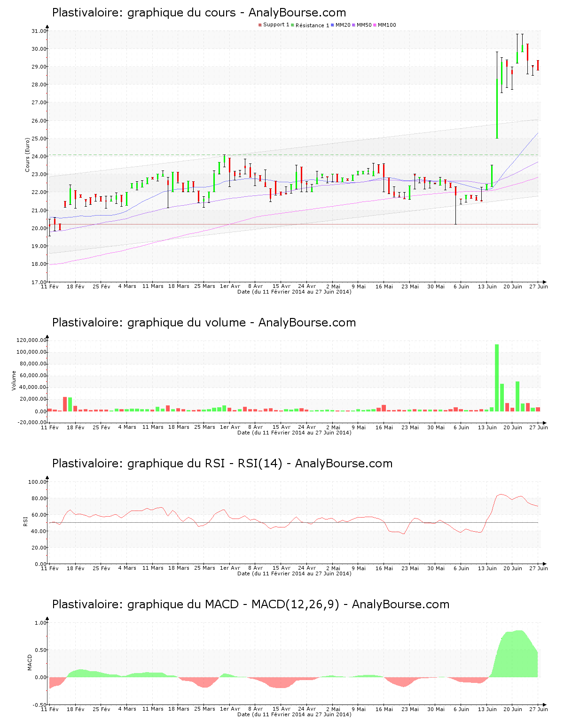564x728 pixels.
Task: Click the MM100 line start at 18.00
Action: pyautogui.click(x=51, y=264)
